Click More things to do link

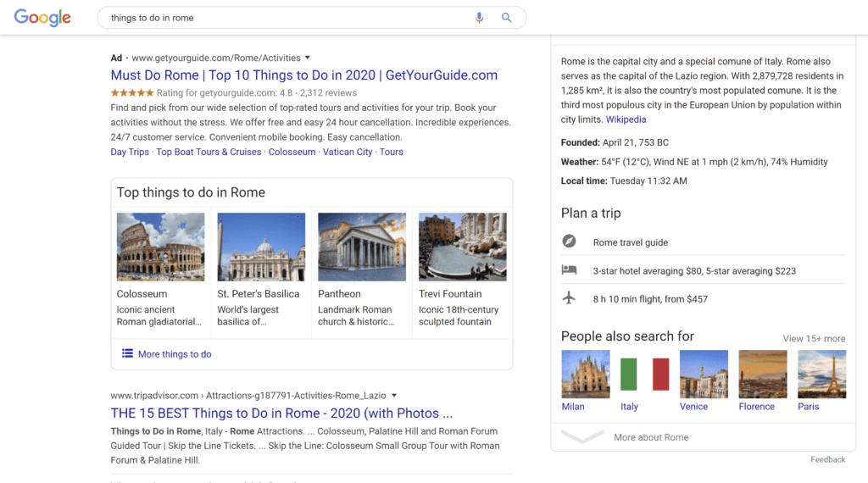point(175,354)
